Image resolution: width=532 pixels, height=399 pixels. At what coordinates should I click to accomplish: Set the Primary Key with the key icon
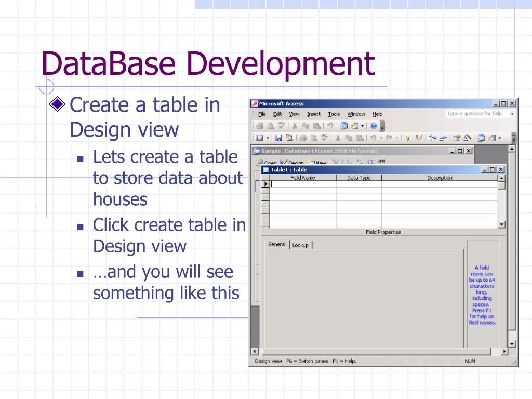pyautogui.click(x=408, y=138)
